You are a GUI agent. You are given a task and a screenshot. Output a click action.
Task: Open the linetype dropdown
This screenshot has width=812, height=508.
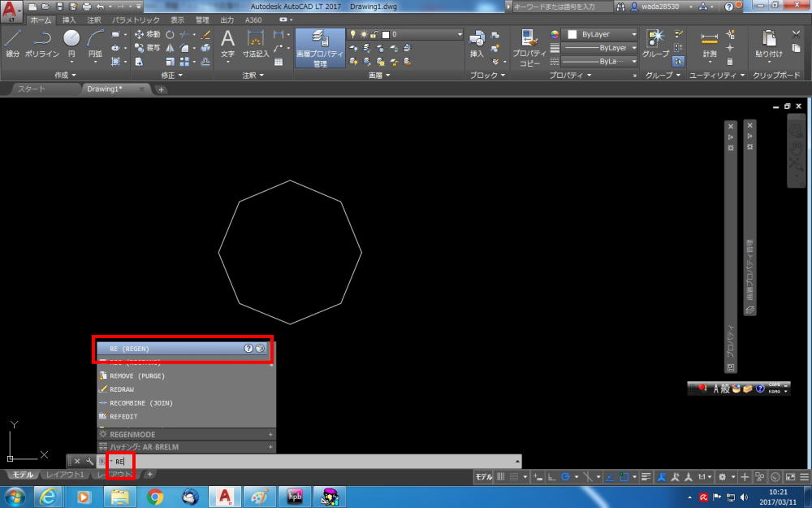coord(633,61)
